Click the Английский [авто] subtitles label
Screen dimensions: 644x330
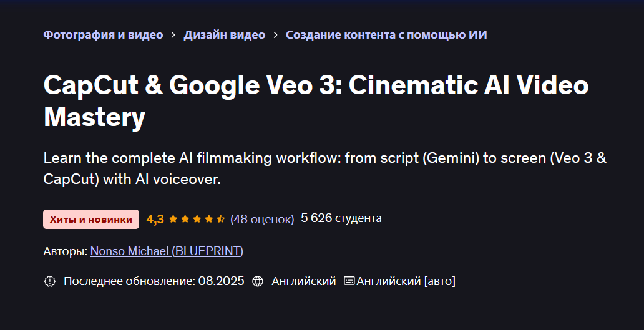406,281
